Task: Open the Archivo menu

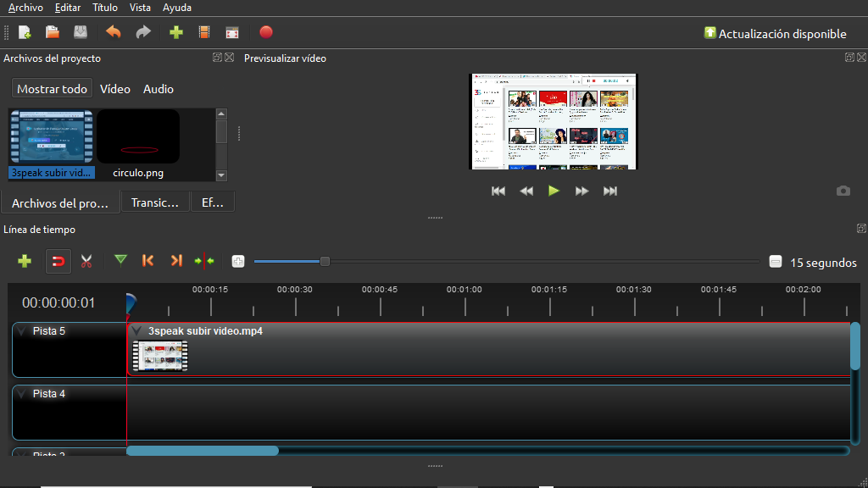Action: (25, 8)
